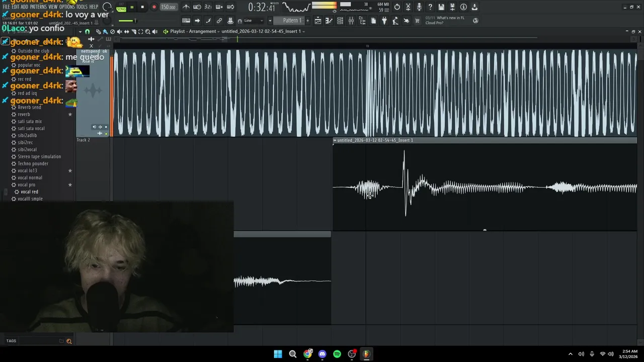The width and height of the screenshot is (644, 362).
Task: Open the EDIT menu
Action: coord(16,7)
